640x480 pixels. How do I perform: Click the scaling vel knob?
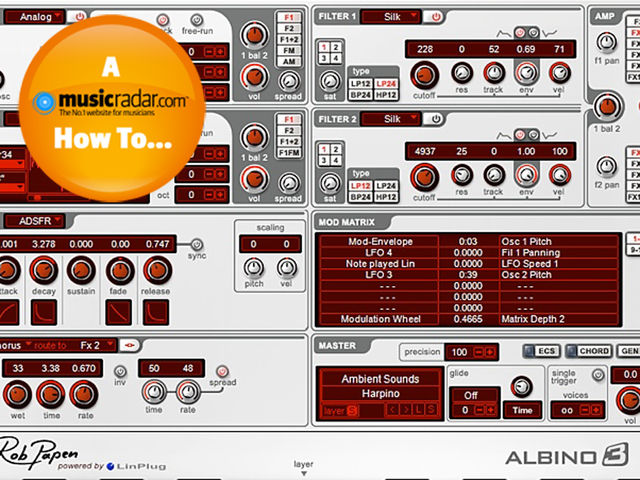pyautogui.click(x=287, y=268)
